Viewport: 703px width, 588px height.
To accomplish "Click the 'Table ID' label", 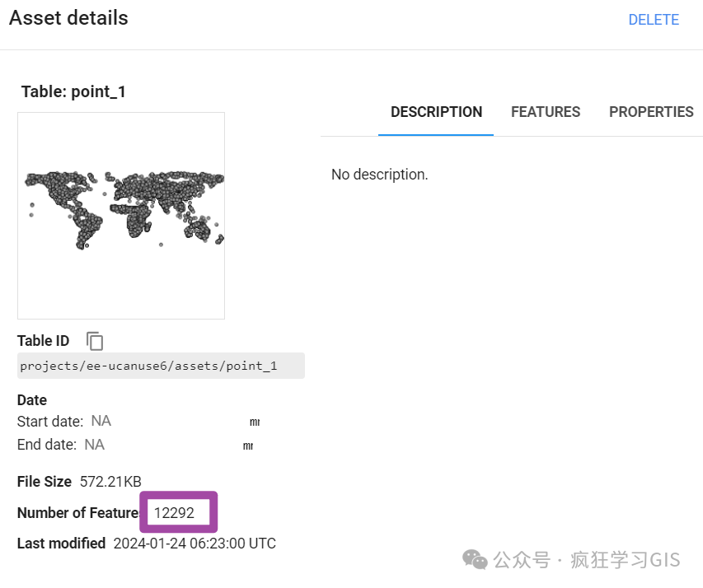I will pos(43,341).
